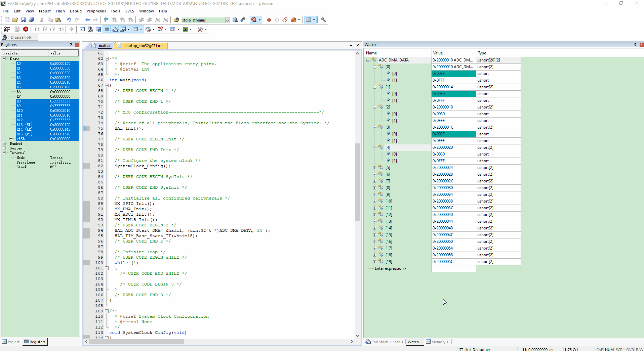This screenshot has width=644, height=351.
Task: Toggle Enable/Disable breakpoint circle icon
Action: point(277,20)
